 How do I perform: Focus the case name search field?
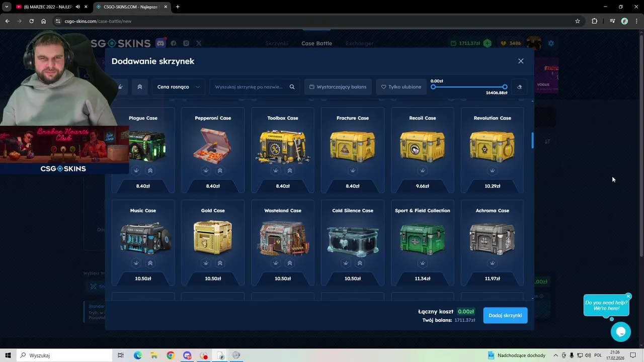tap(255, 87)
